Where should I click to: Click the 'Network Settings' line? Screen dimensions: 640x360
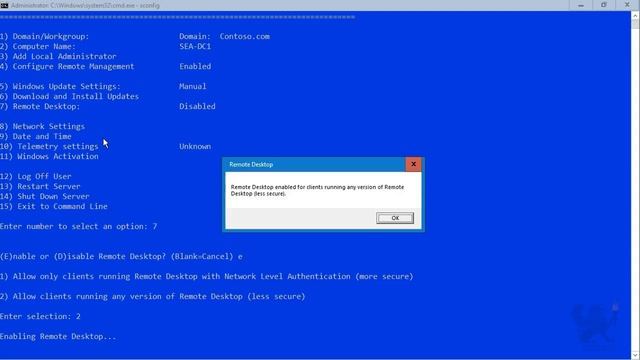pos(42,126)
